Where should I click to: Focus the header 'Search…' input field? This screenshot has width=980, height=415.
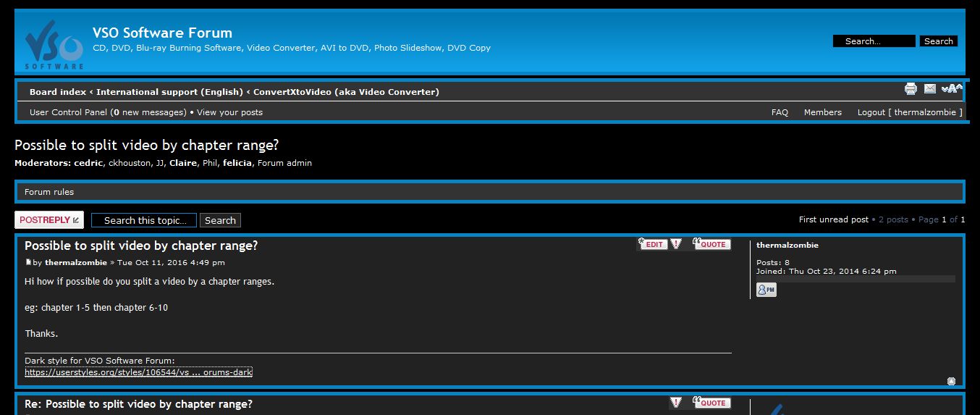pyautogui.click(x=874, y=41)
